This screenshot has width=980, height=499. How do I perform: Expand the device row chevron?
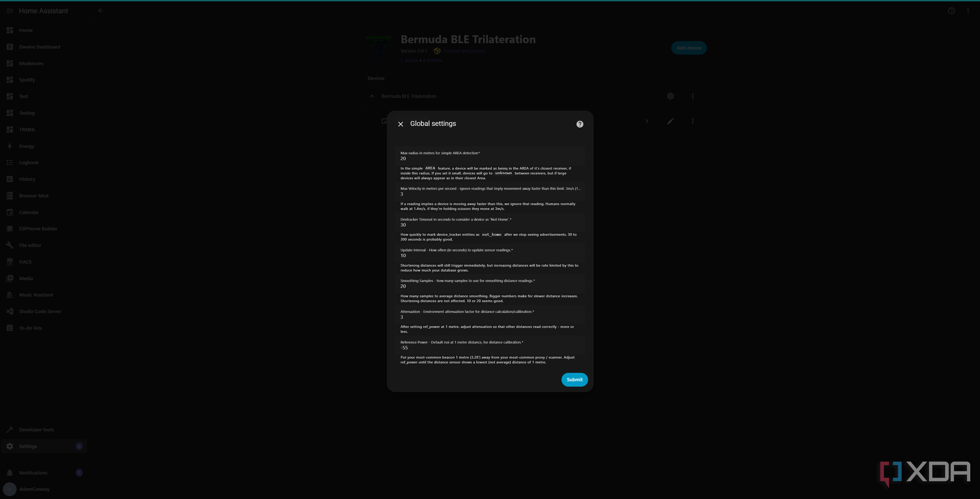(647, 121)
